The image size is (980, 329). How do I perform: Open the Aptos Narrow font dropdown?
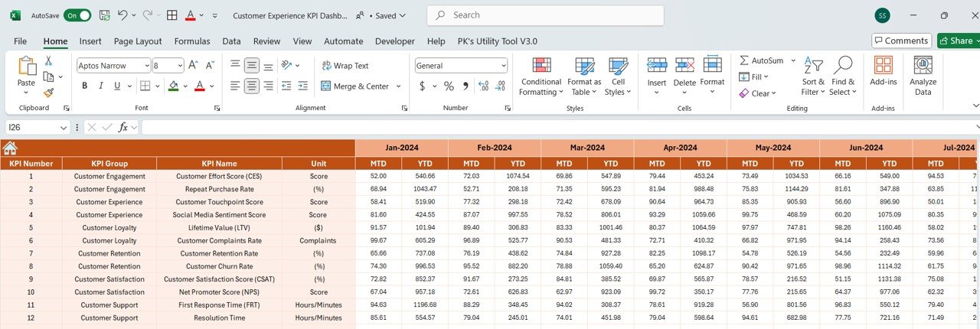click(145, 66)
